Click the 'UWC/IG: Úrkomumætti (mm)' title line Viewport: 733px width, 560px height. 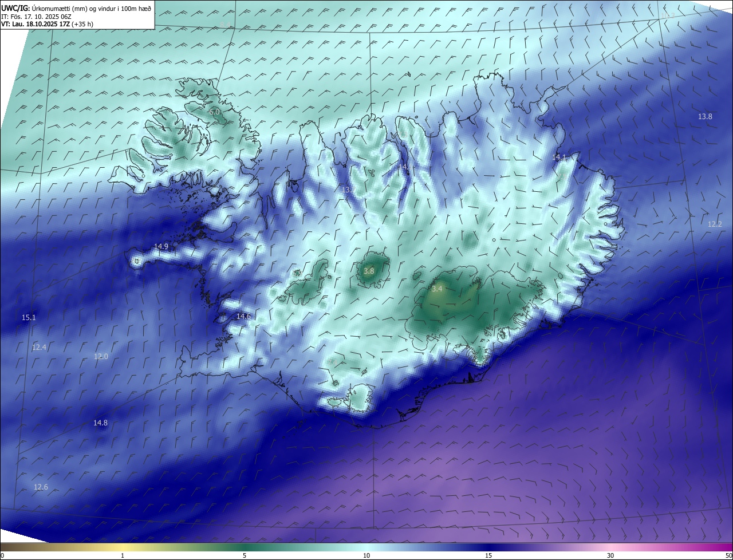point(76,7)
